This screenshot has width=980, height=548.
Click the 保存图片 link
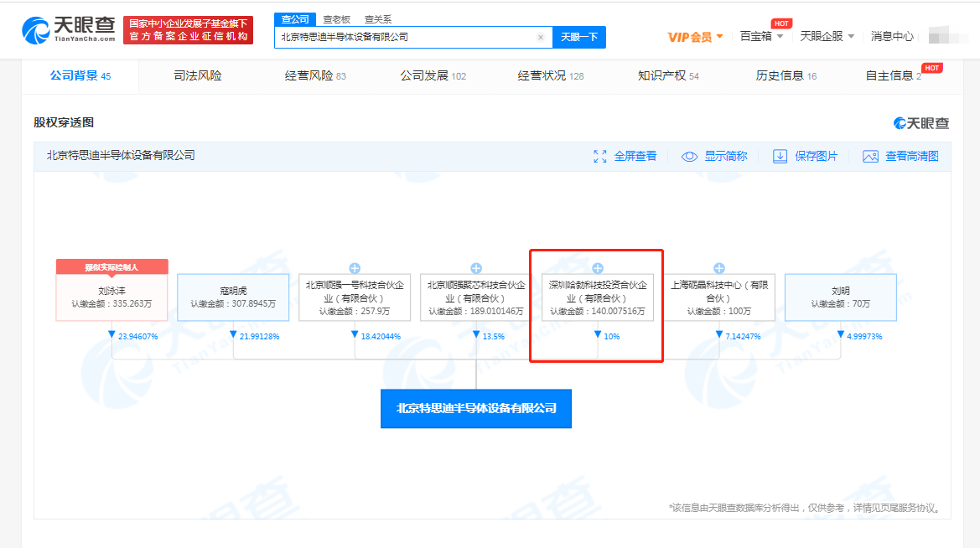coord(816,156)
